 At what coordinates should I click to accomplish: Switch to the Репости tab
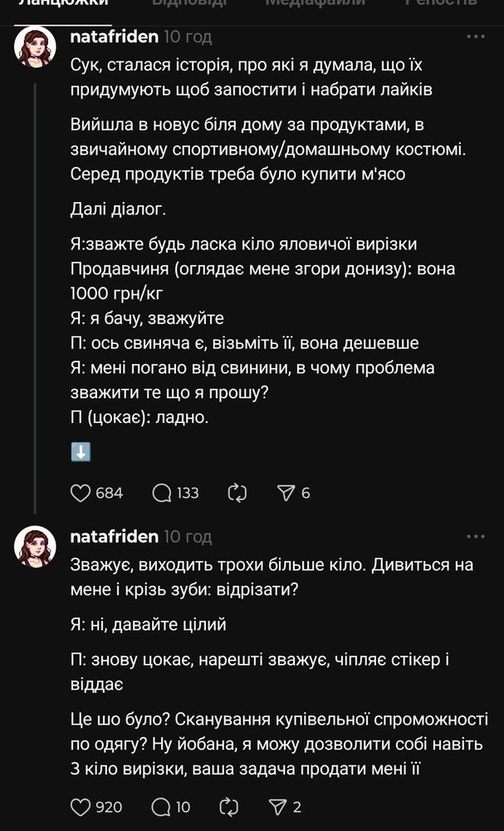441,3
